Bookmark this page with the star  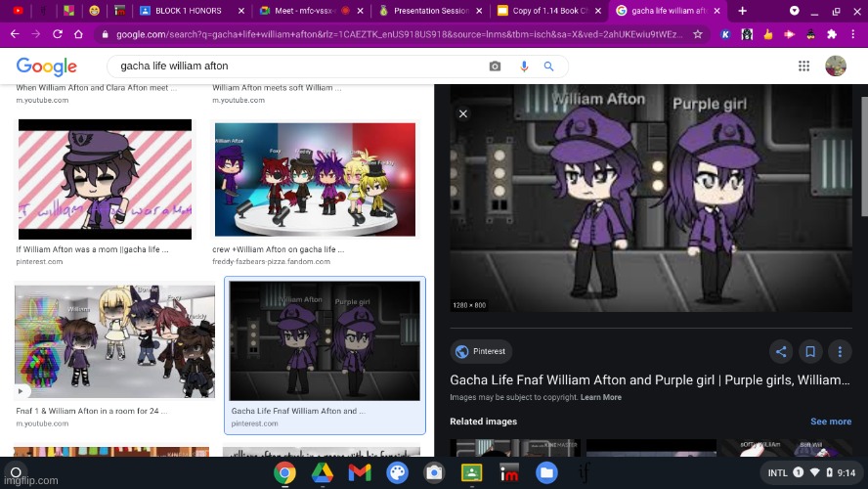698,34
